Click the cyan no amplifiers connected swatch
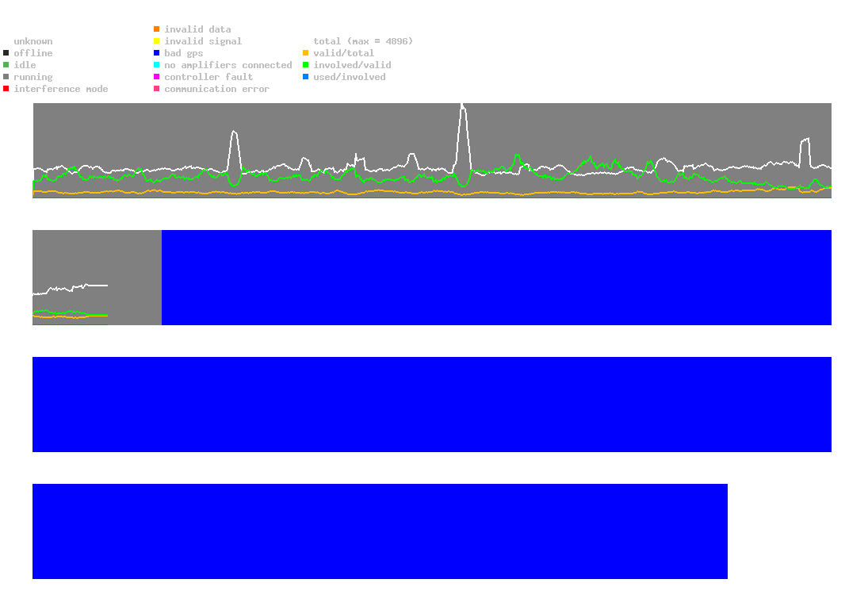868x606 pixels. [x=157, y=65]
